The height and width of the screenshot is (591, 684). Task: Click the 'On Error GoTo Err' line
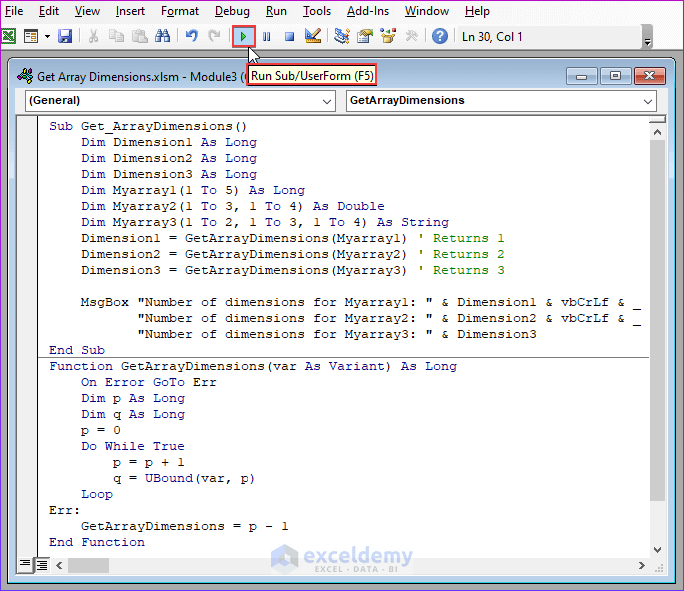click(149, 383)
